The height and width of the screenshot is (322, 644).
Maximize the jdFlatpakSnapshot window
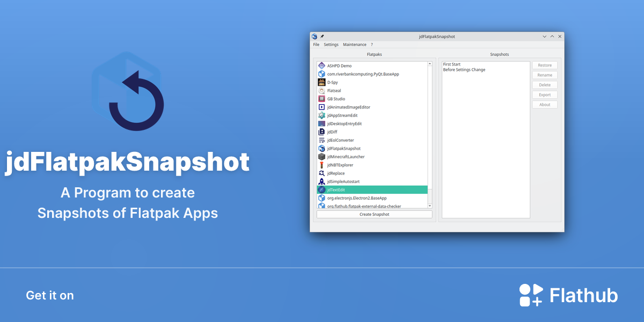552,36
